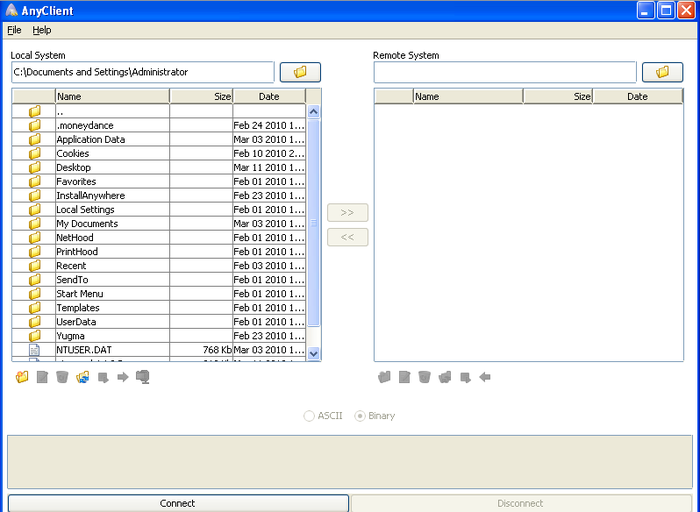Click the local refresh folder icon
This screenshot has width=700, height=512.
point(83,377)
